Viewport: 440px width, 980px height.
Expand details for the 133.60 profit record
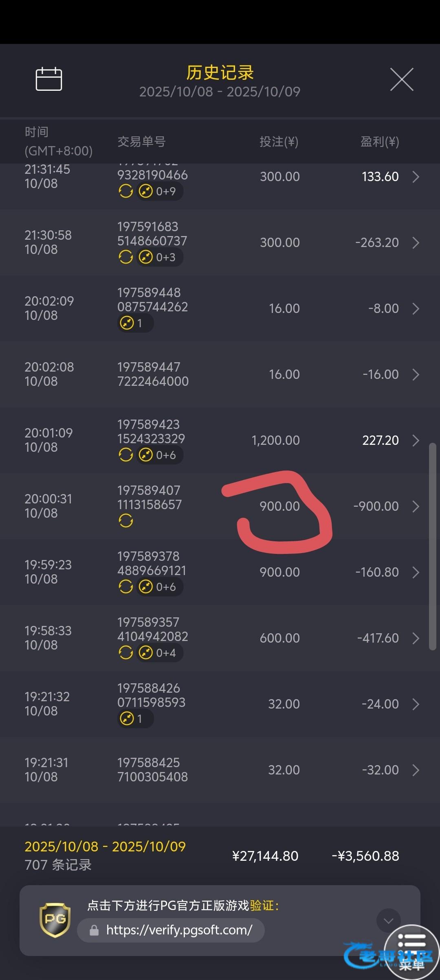[x=416, y=177]
